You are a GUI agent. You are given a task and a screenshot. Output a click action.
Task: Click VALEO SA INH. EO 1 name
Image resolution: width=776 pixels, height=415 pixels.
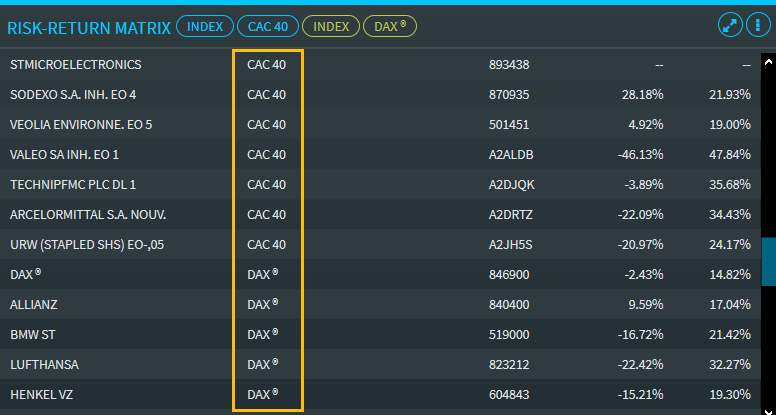(65, 155)
